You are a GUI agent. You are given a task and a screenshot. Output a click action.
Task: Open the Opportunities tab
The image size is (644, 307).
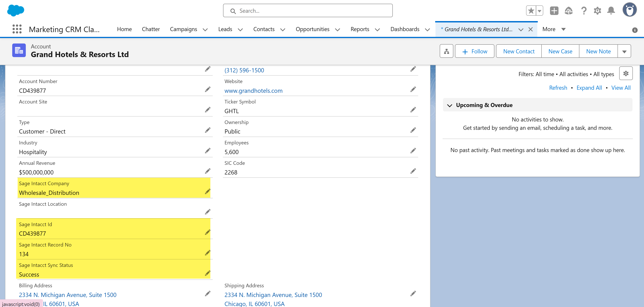[312, 29]
